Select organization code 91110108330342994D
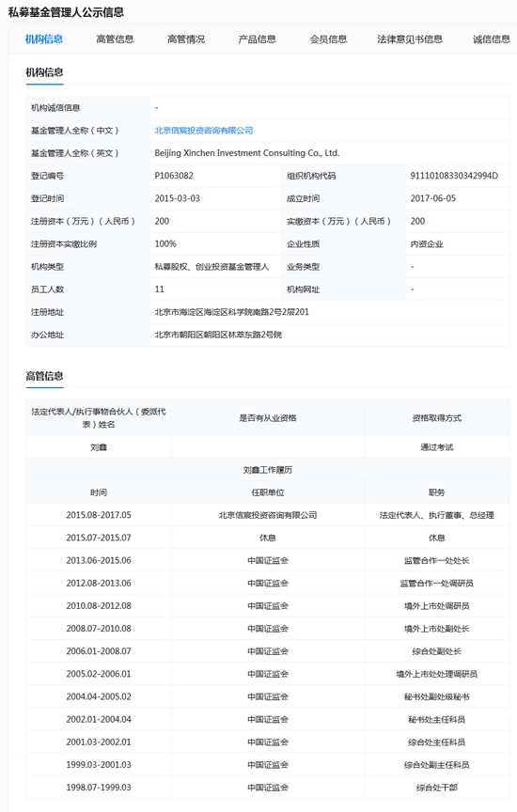Image resolution: width=517 pixels, height=812 pixels. [454, 176]
